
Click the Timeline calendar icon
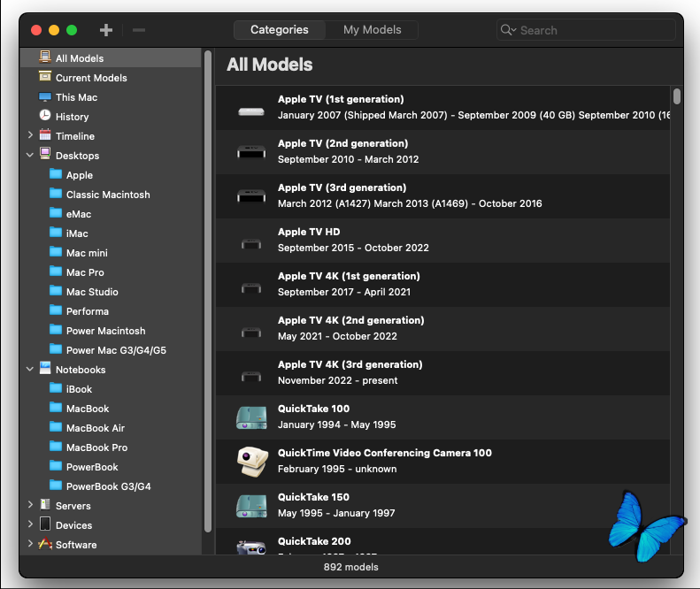pyautogui.click(x=45, y=134)
